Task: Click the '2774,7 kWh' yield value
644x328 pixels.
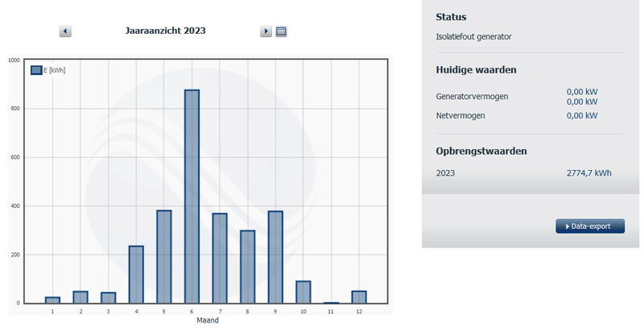Action: (x=589, y=173)
